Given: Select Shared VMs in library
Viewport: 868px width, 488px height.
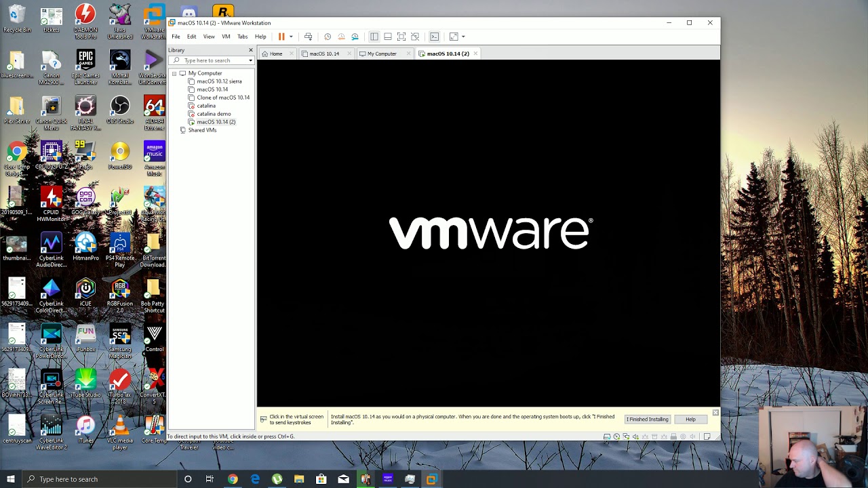Looking at the screenshot, I should (202, 130).
